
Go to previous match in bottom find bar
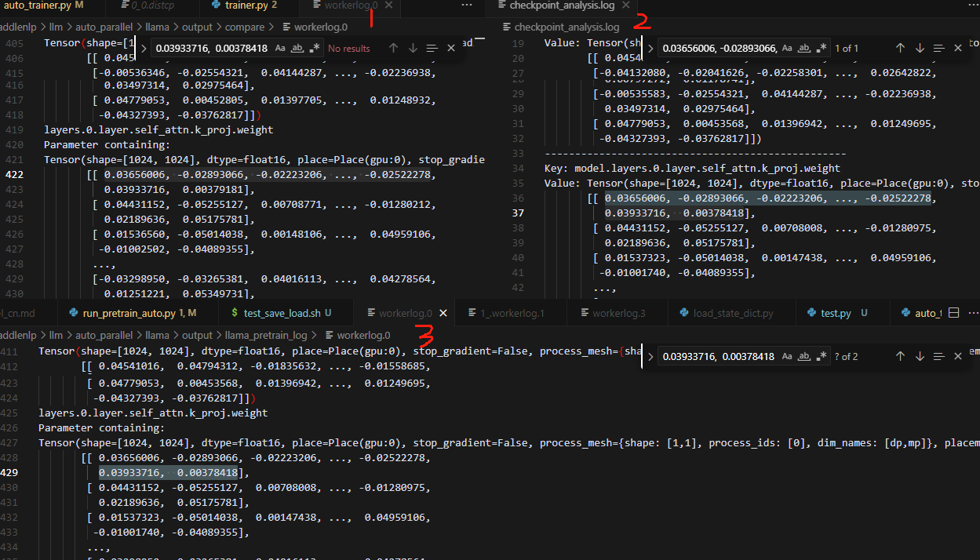[900, 356]
